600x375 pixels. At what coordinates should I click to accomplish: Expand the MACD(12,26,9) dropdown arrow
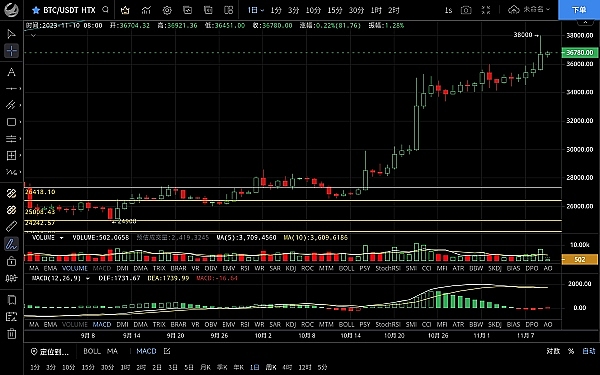(x=88, y=279)
